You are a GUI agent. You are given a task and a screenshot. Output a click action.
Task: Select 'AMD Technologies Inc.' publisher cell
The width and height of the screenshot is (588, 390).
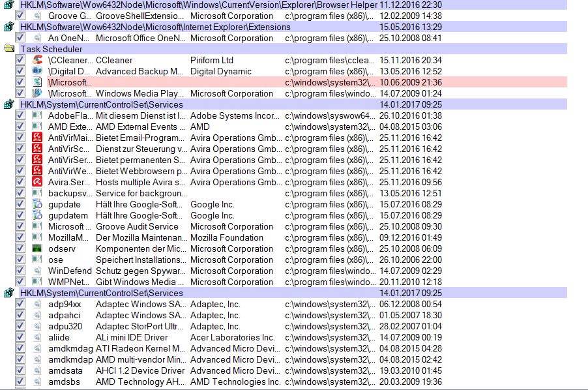click(x=235, y=382)
